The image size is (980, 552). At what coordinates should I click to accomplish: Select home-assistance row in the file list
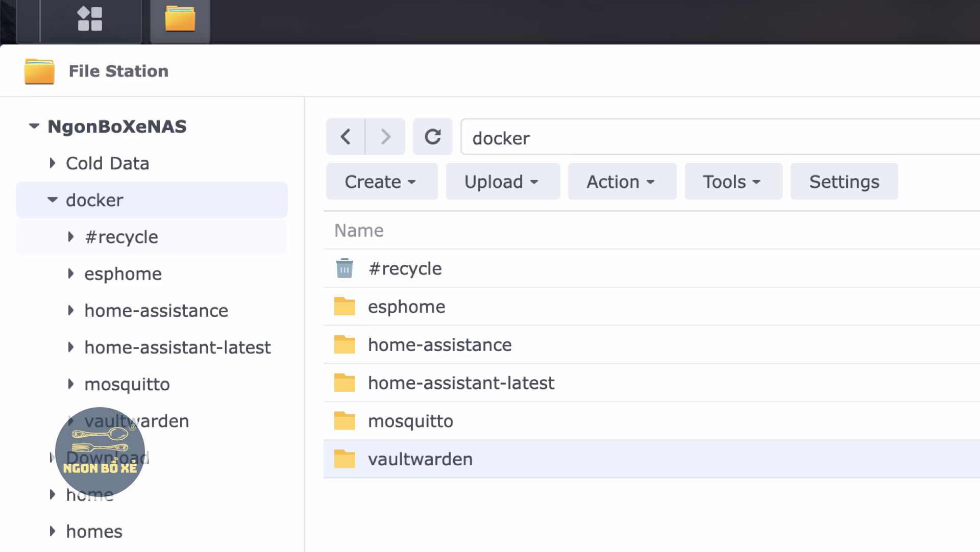click(x=652, y=345)
